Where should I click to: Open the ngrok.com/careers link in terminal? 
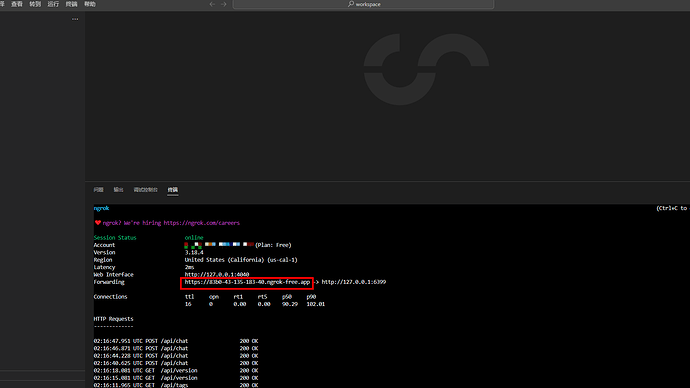[202, 223]
